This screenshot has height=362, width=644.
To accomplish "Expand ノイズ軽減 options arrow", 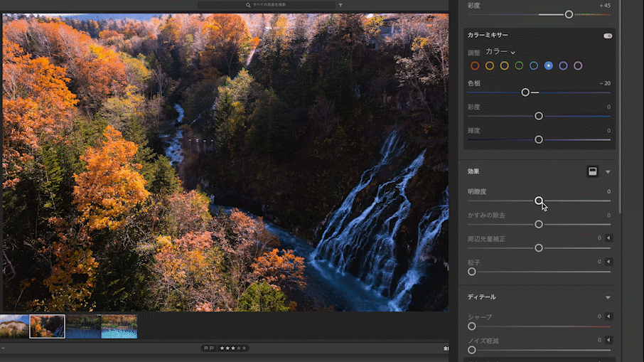I will click(x=608, y=340).
